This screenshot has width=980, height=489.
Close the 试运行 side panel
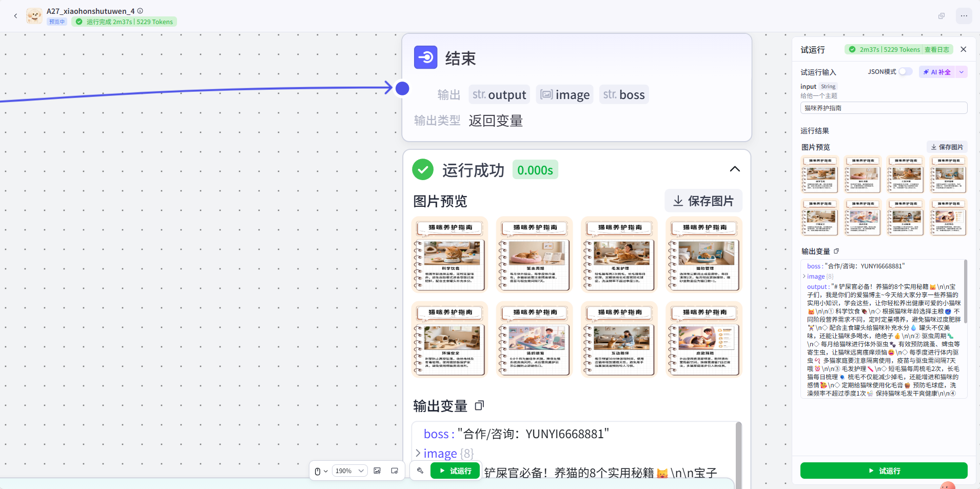[x=964, y=49]
